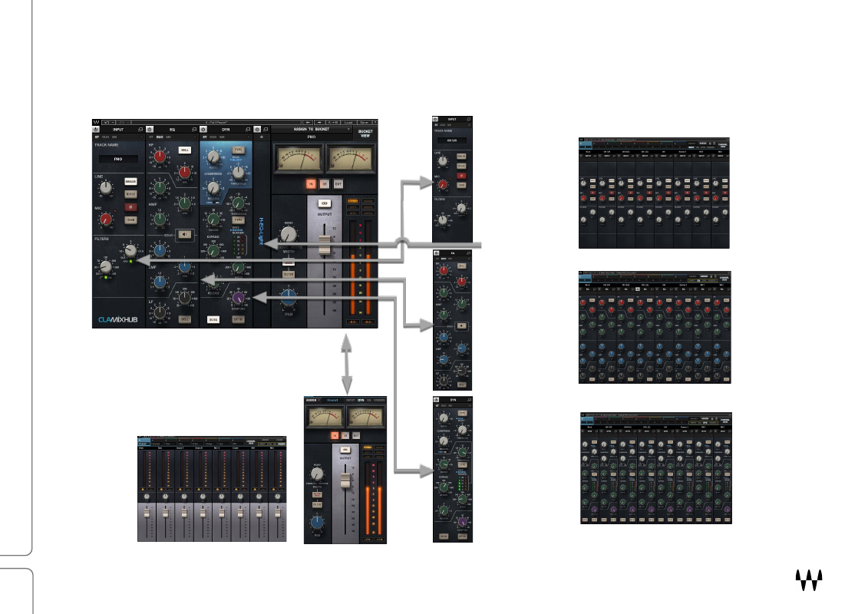Open help with the question mark icon
Image resolution: width=868 pixels, height=614 pixels.
(375, 122)
